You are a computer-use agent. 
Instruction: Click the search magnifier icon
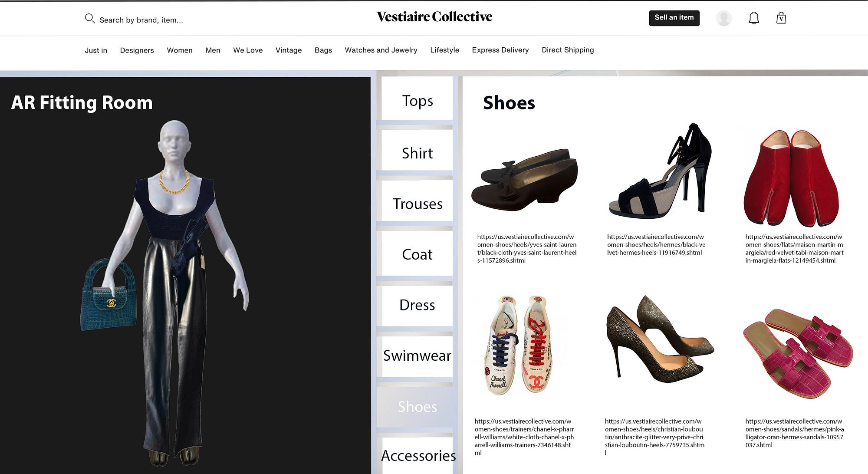(89, 19)
